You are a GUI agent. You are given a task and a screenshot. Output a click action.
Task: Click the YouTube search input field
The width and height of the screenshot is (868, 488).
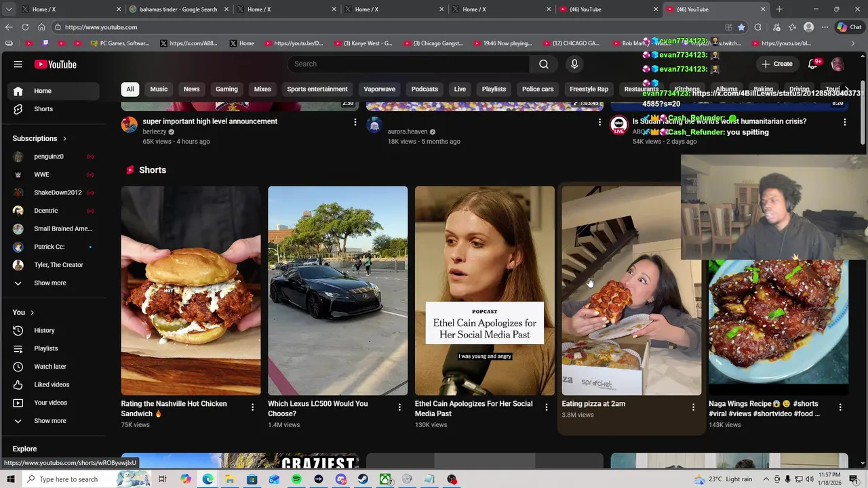409,64
